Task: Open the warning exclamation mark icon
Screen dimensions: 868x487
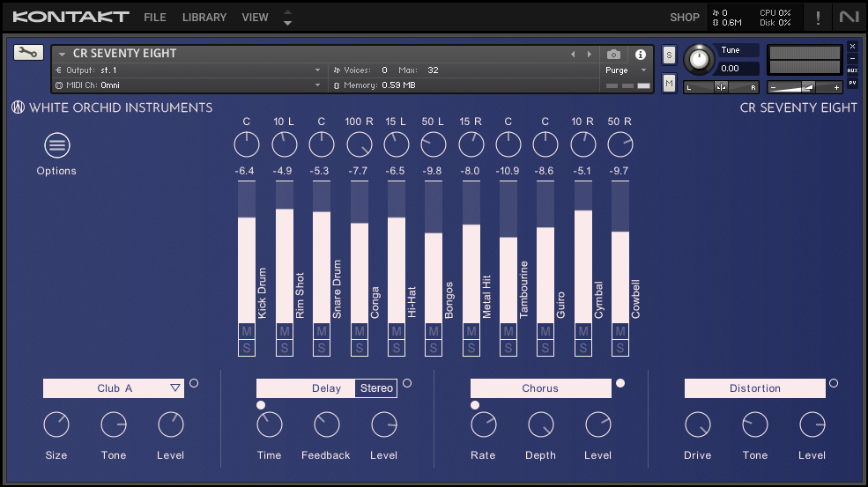Action: (x=818, y=18)
